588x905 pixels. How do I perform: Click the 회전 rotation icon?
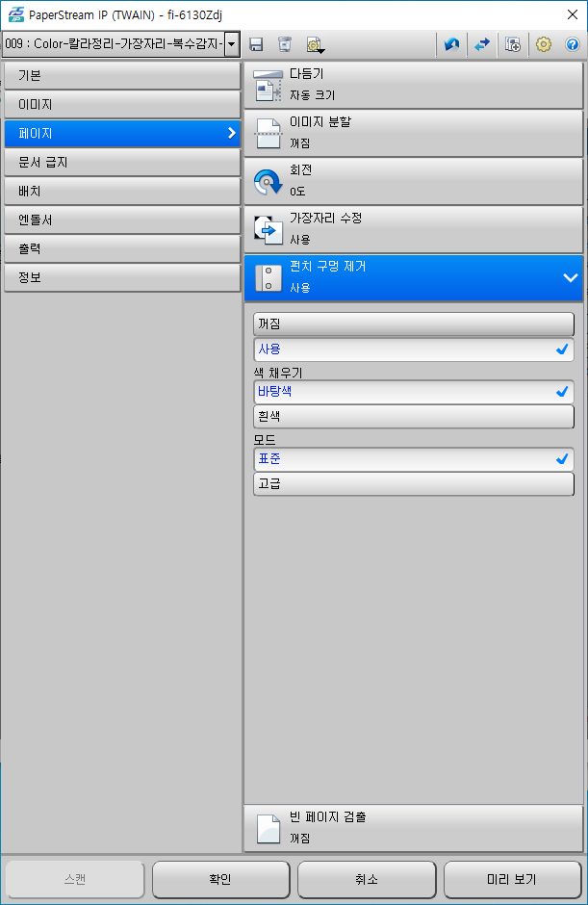coord(268,182)
